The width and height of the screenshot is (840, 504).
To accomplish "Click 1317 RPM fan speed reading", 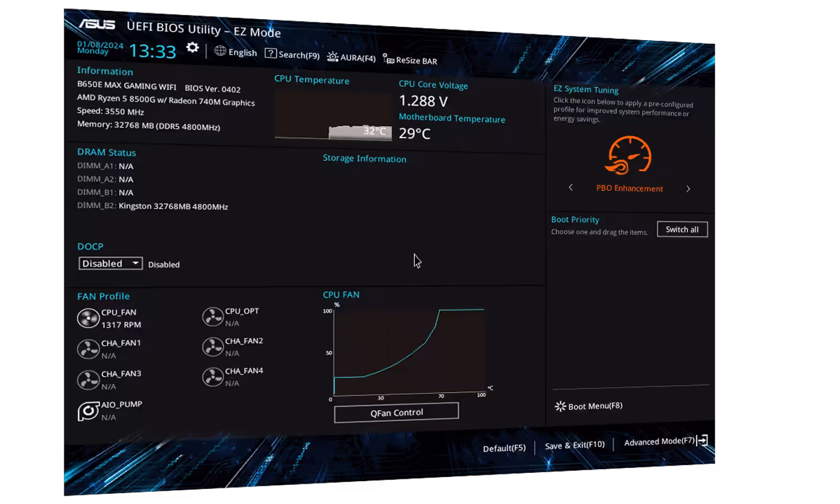I will (121, 325).
